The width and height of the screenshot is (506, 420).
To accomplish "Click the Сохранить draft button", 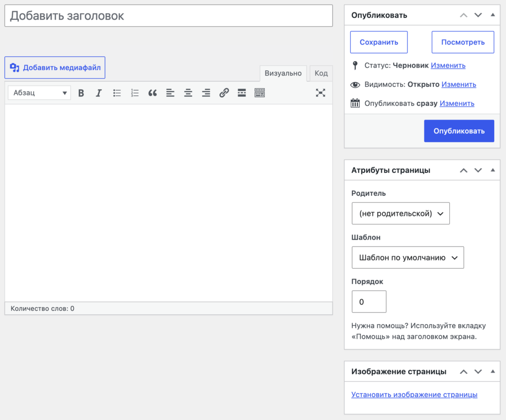I will [379, 42].
